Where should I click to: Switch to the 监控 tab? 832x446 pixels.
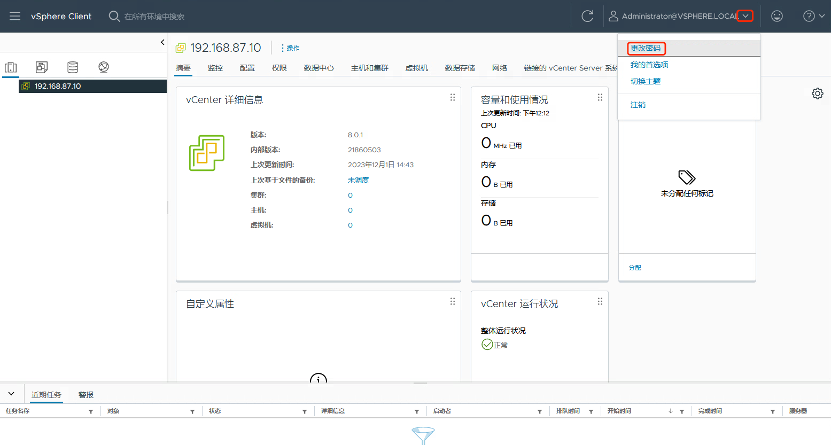(x=215, y=68)
